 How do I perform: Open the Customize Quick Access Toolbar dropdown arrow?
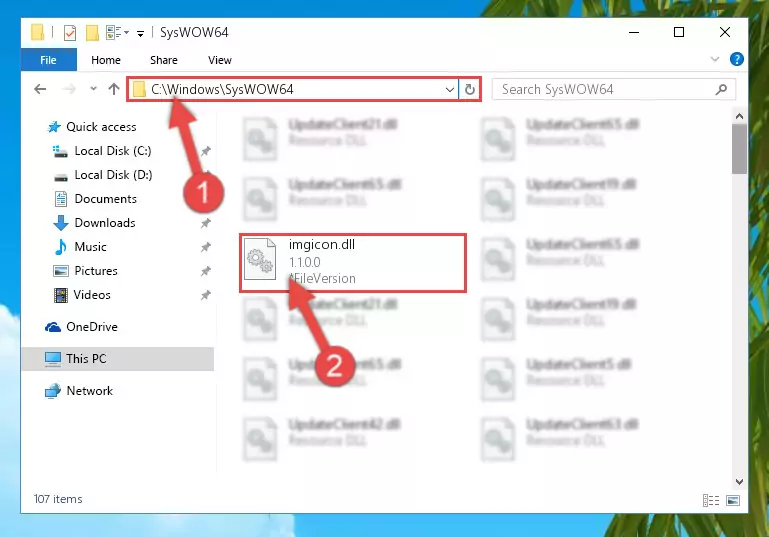(140, 33)
